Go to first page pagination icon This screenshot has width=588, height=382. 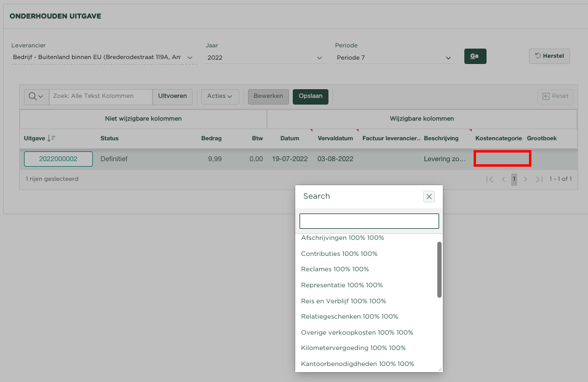pos(490,179)
